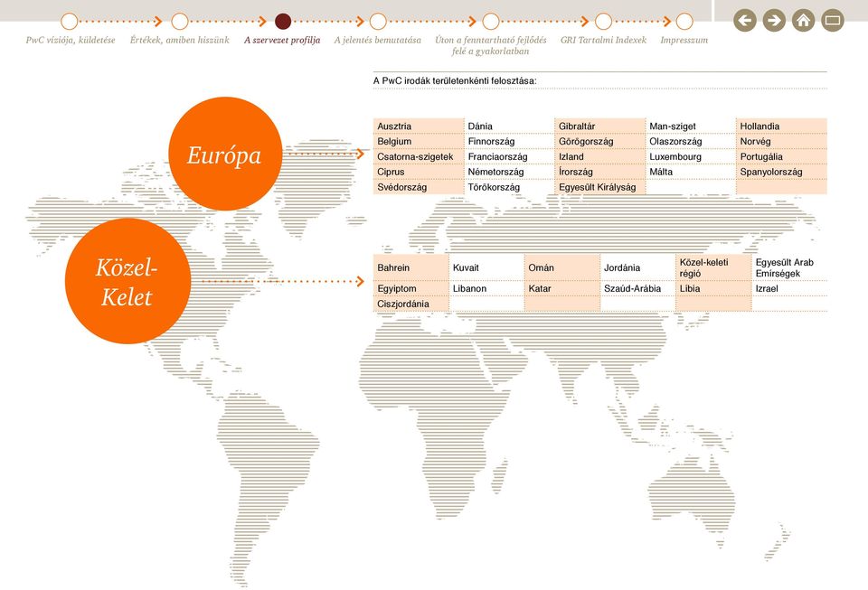868x590 pixels.
Task: Select the Értékek step circle
Action: pyautogui.click(x=180, y=22)
